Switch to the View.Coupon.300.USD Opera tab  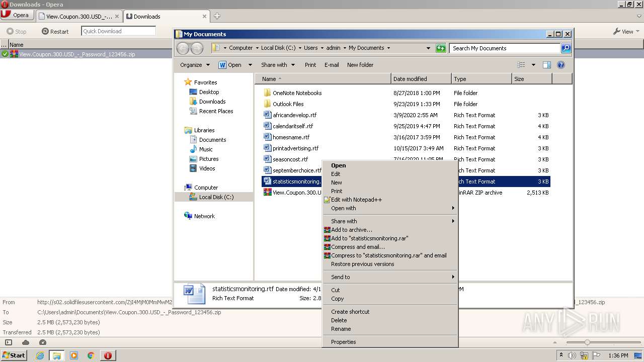(x=79, y=16)
